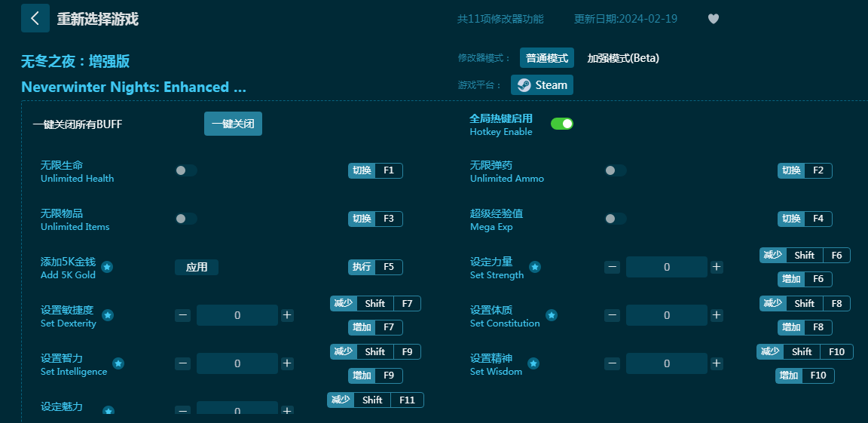Click the F4 切换 hotkey for Mega Exp

[805, 219]
